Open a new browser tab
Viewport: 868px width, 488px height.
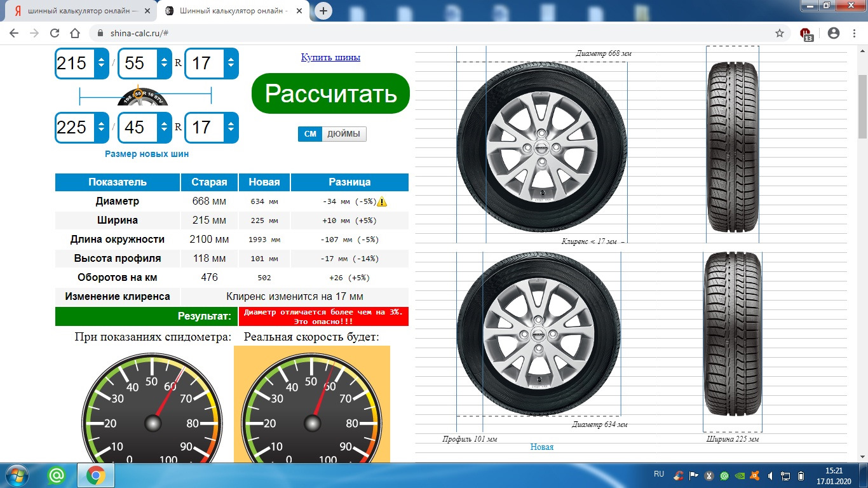click(324, 10)
